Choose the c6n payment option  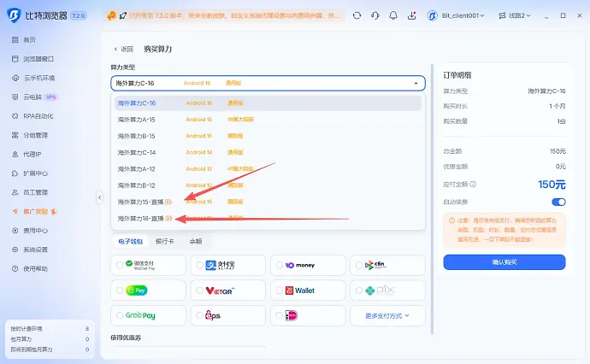click(x=387, y=265)
